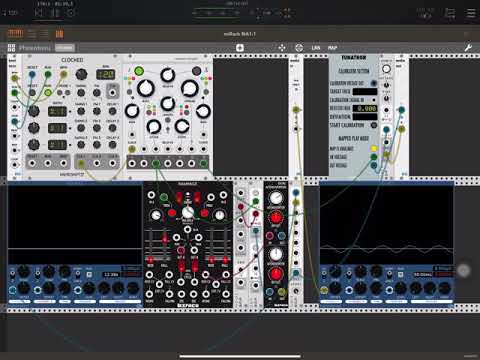Click the yellow map available indicator on Tunathor
480x360 pixels.
(374, 148)
